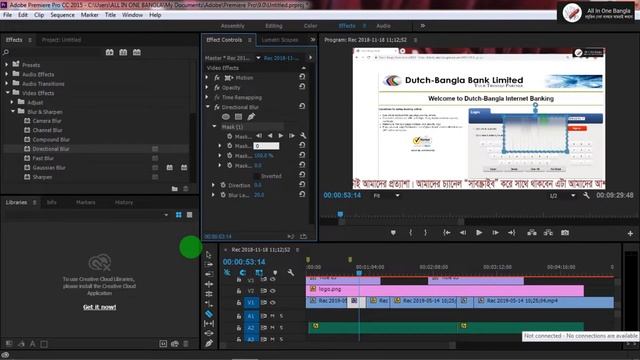Toggle snap in timeline
This screenshot has width=640, height=360.
[243, 272]
